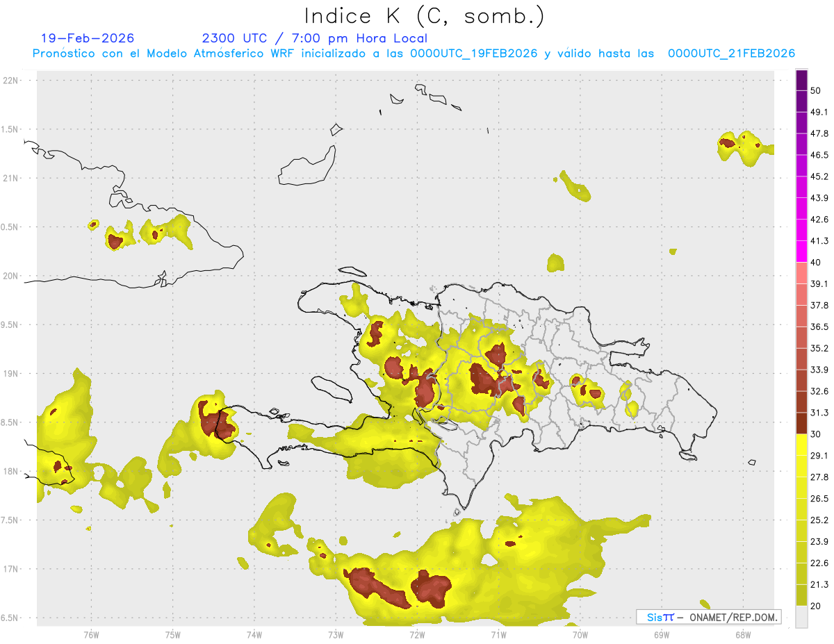Click the 32.6 color scale value
Screen dimensions: 834x644
819,391
